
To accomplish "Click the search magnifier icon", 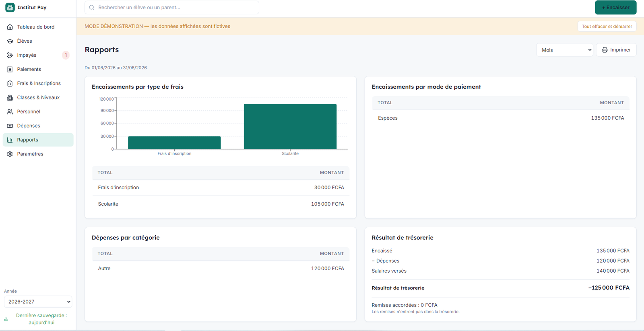I will pyautogui.click(x=92, y=7).
